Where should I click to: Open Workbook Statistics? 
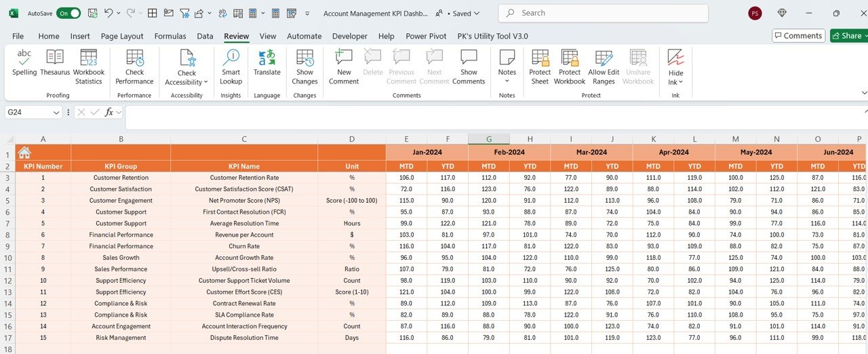click(x=89, y=66)
